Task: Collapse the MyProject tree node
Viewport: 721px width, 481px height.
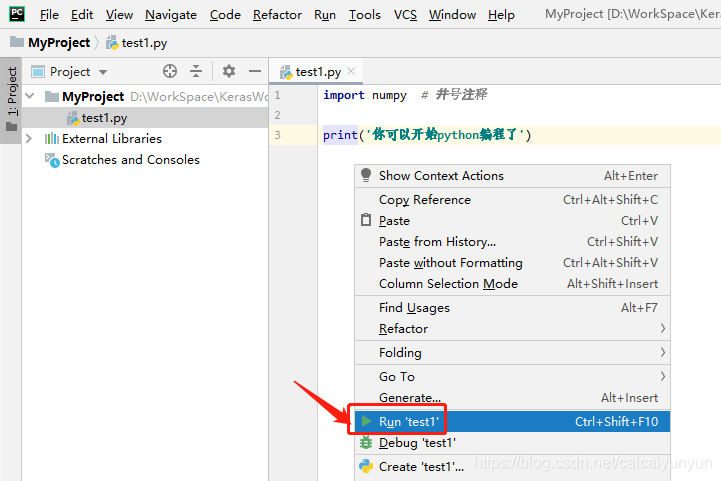Action: pyautogui.click(x=30, y=96)
